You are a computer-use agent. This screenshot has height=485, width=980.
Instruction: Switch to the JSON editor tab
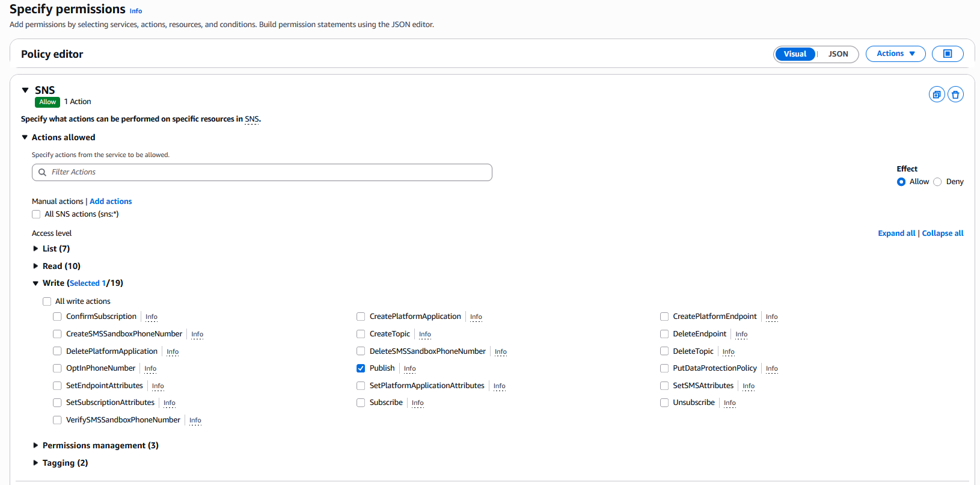838,54
